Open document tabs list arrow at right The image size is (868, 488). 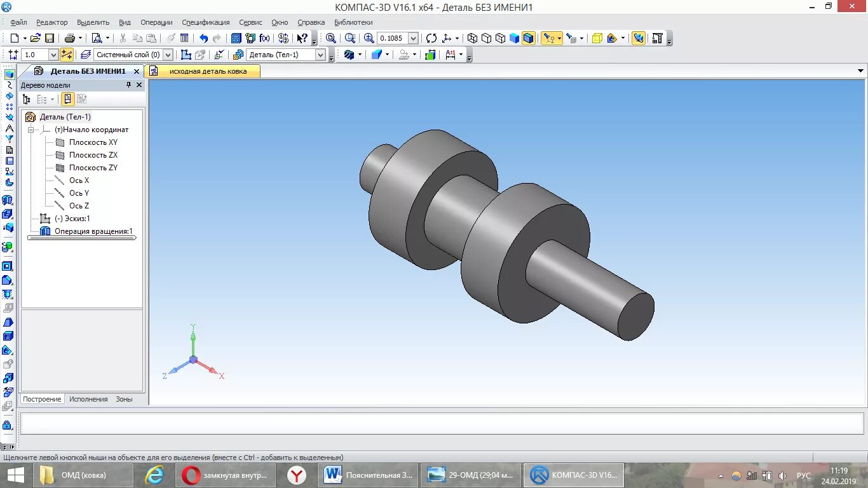pyautogui.click(x=861, y=71)
